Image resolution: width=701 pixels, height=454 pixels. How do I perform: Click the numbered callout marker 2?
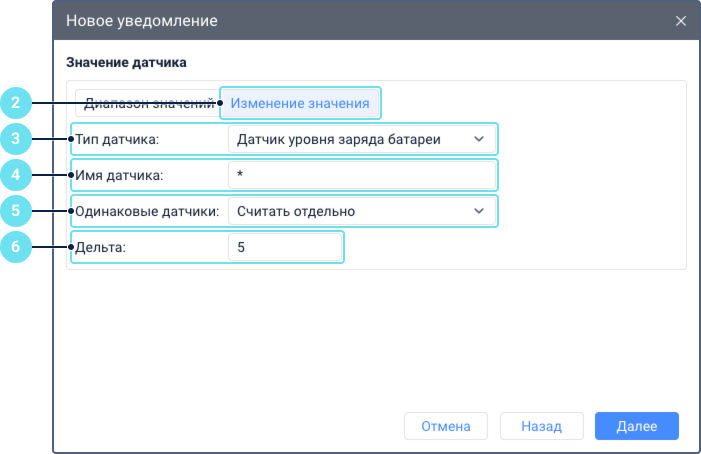point(17,102)
